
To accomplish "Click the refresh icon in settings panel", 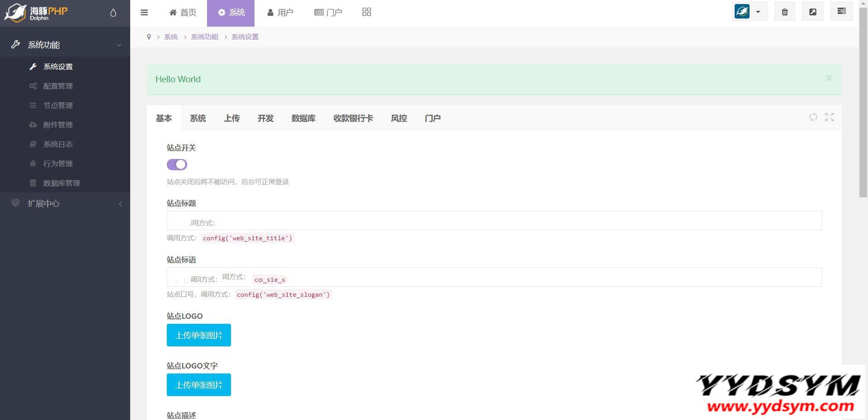I will pos(813,117).
